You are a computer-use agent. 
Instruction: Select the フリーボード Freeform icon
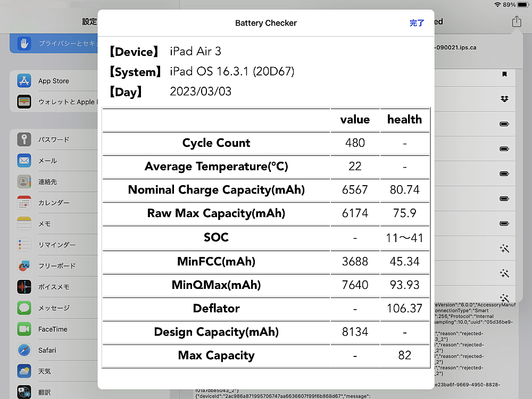24,265
